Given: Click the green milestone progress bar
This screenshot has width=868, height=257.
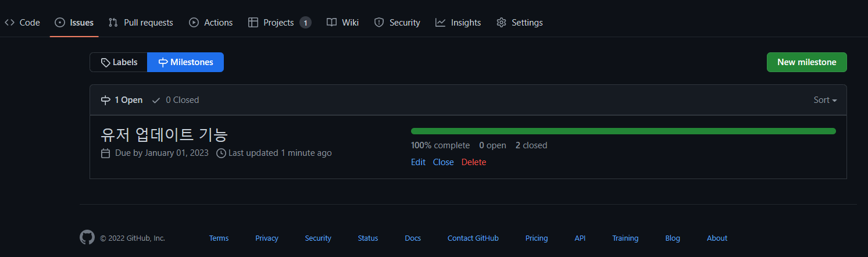Looking at the screenshot, I should click(623, 131).
